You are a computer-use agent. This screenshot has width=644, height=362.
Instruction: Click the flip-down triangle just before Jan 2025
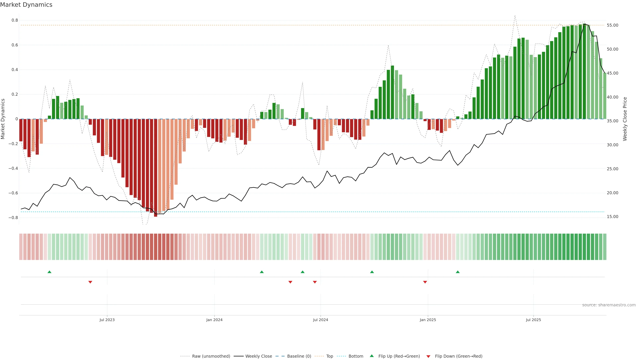coord(425,282)
